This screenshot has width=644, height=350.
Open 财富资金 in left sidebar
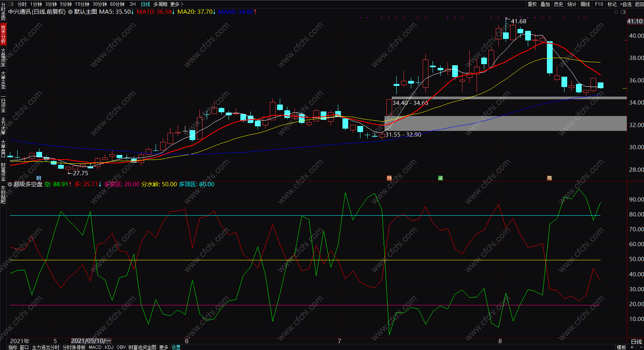[x=3, y=172]
